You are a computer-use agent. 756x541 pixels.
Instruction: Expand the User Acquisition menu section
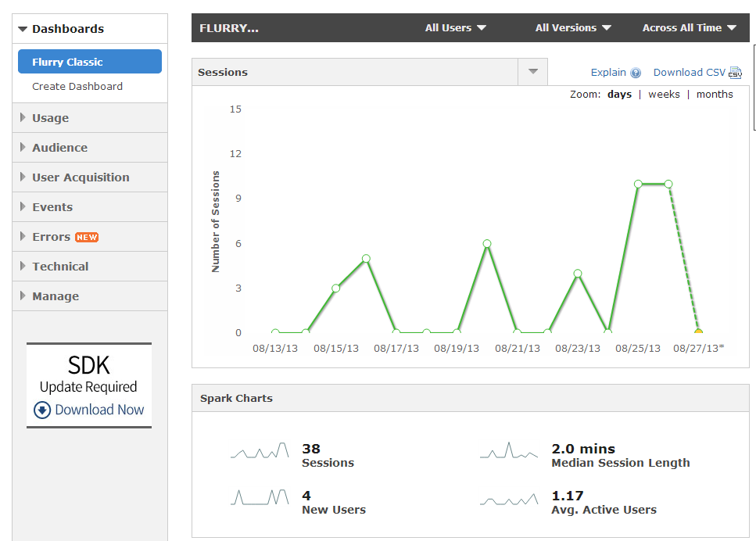tap(81, 177)
